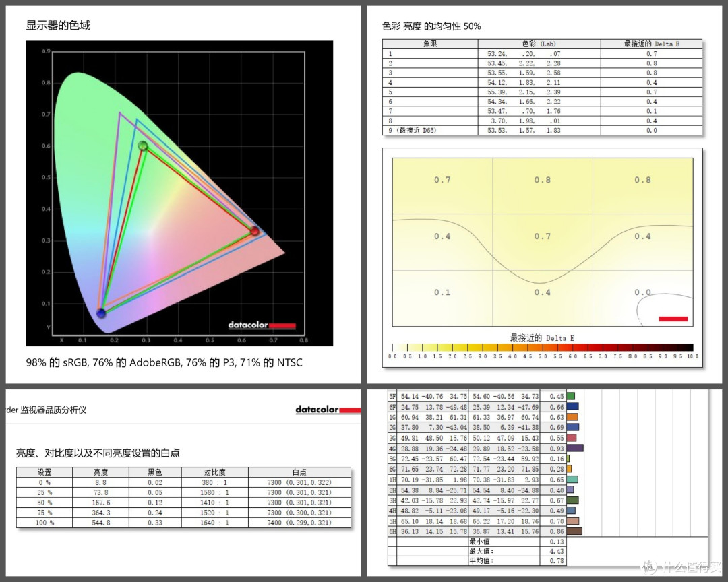Screen dimensions: 728x582
Task: Select the yellow-green bar in row 5G
Action: 568,459
